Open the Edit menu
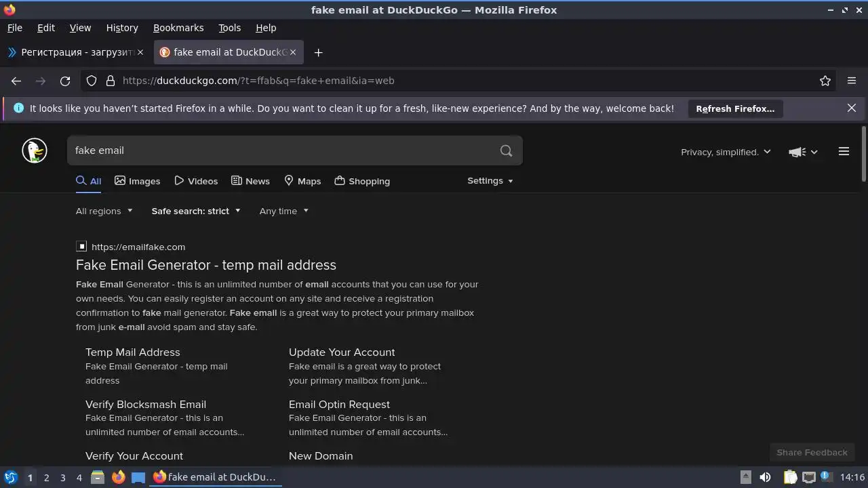This screenshot has width=868, height=488. click(46, 28)
